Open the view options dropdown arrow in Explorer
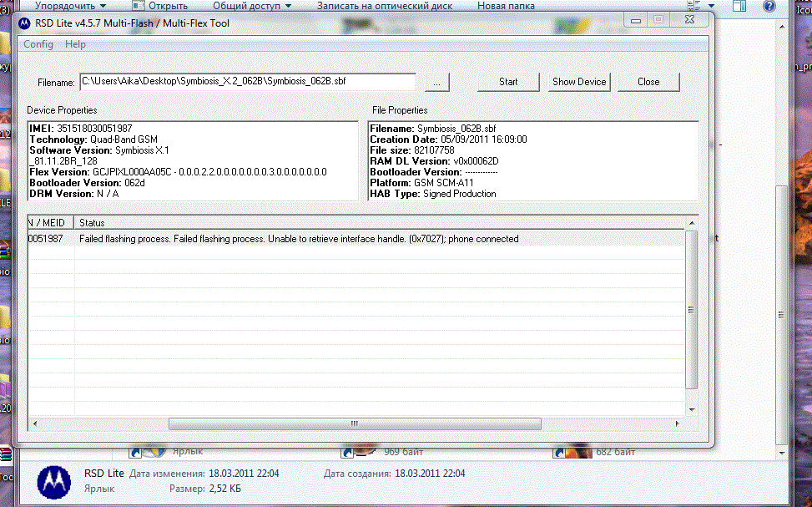 (711, 6)
